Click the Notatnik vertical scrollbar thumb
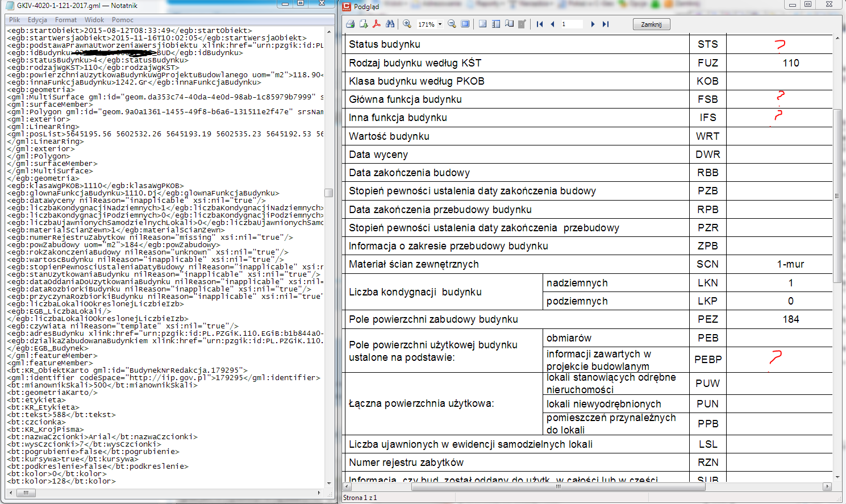Image resolution: width=846 pixels, height=504 pixels. pyautogui.click(x=328, y=193)
